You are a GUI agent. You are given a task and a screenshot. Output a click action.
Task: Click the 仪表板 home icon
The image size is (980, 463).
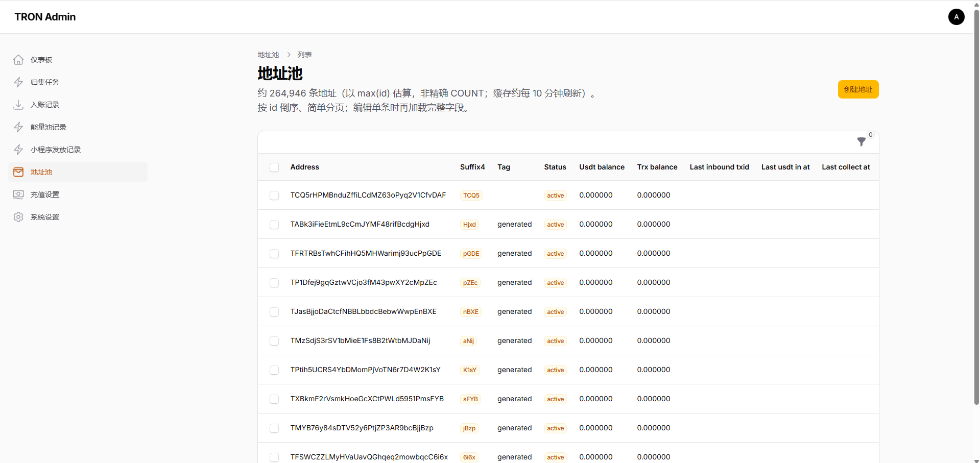click(x=18, y=60)
